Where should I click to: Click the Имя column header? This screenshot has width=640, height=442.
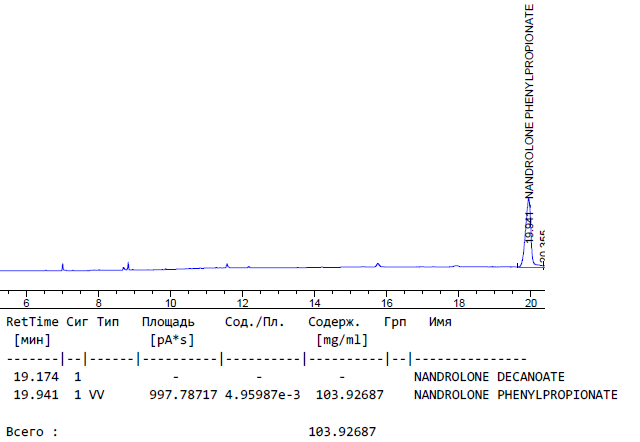pos(440,322)
